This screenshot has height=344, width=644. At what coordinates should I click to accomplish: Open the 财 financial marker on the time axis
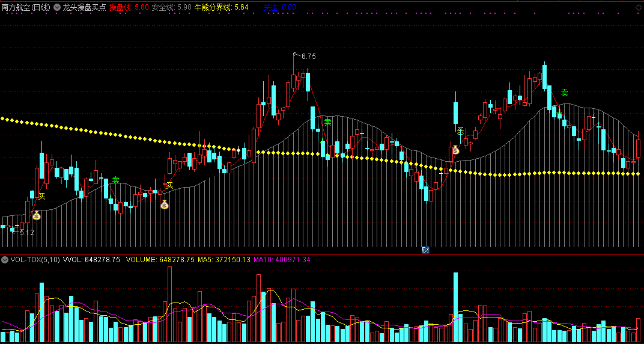click(425, 250)
